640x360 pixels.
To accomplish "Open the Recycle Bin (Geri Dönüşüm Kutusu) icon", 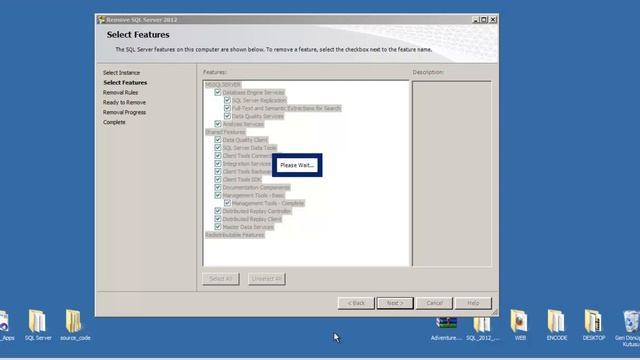I will tap(629, 328).
